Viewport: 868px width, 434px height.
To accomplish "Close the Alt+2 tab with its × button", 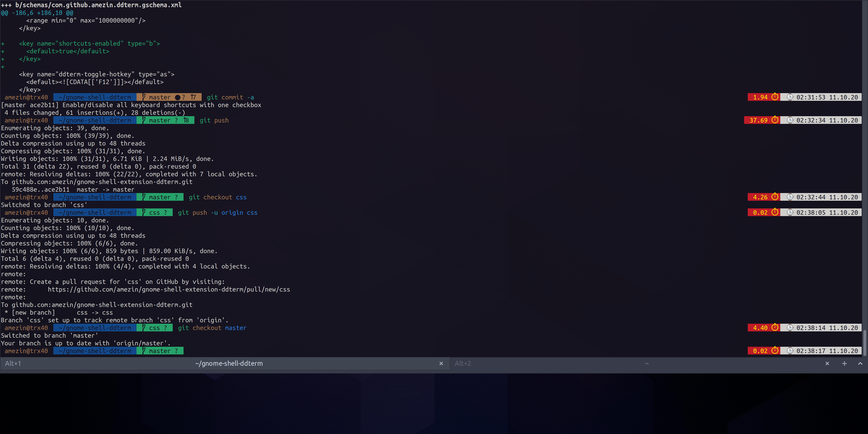I will pyautogui.click(x=827, y=363).
